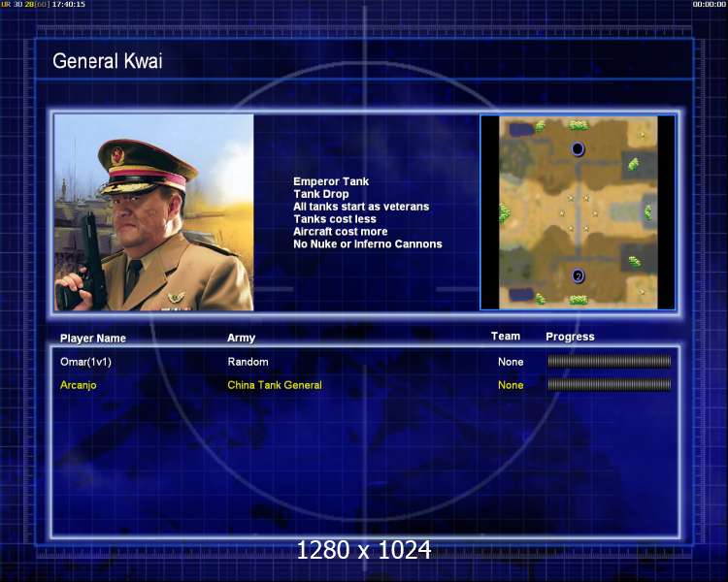This screenshot has width=728, height=582.
Task: Click the General Kwai portrait image
Action: (154, 212)
